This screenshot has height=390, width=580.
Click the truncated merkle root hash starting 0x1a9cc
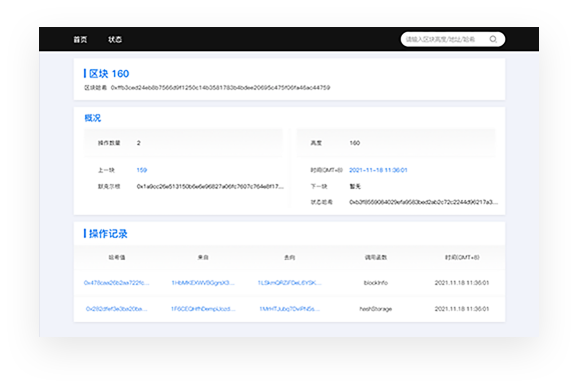(210, 186)
